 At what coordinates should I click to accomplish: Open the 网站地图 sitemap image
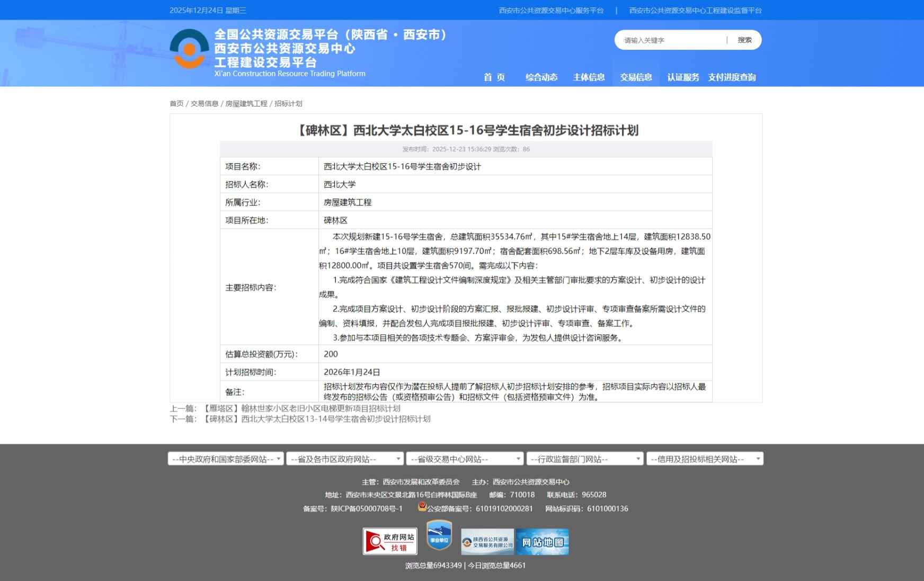coord(542,542)
